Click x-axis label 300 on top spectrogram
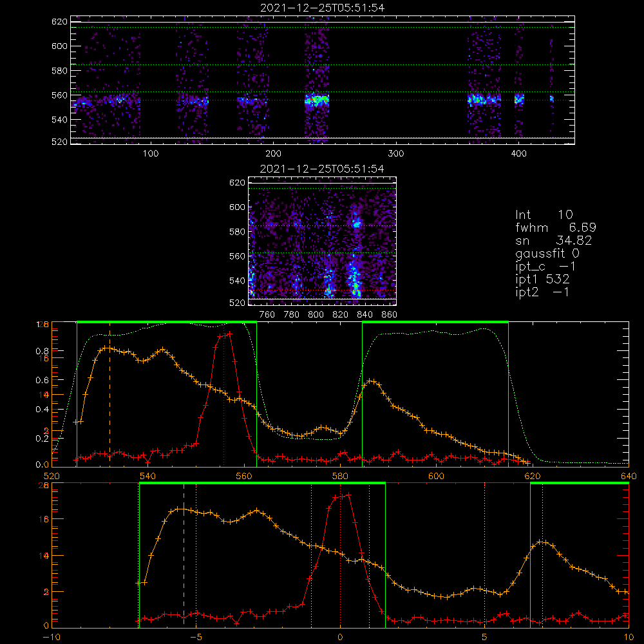This screenshot has height=644, width=644. coord(396,154)
